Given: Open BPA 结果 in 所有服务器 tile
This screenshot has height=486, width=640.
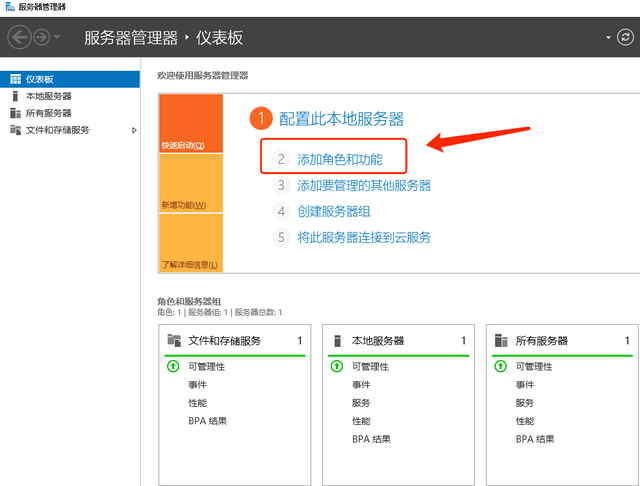Looking at the screenshot, I should coord(535,439).
